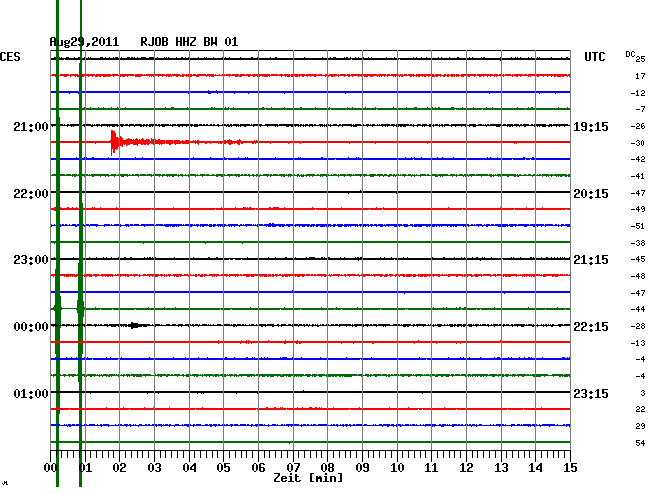Click the DC offset value -41
Screen dimensions: 650x494
(638, 176)
